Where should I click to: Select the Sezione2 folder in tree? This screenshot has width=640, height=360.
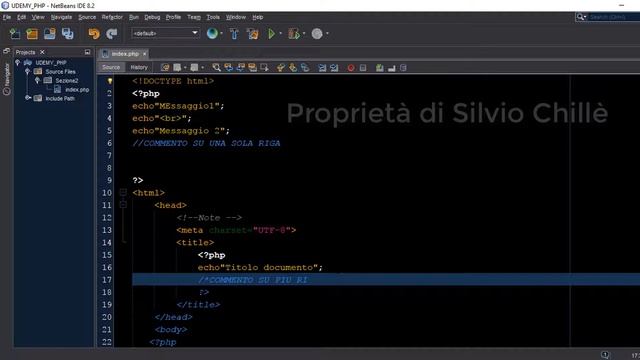[x=67, y=80]
